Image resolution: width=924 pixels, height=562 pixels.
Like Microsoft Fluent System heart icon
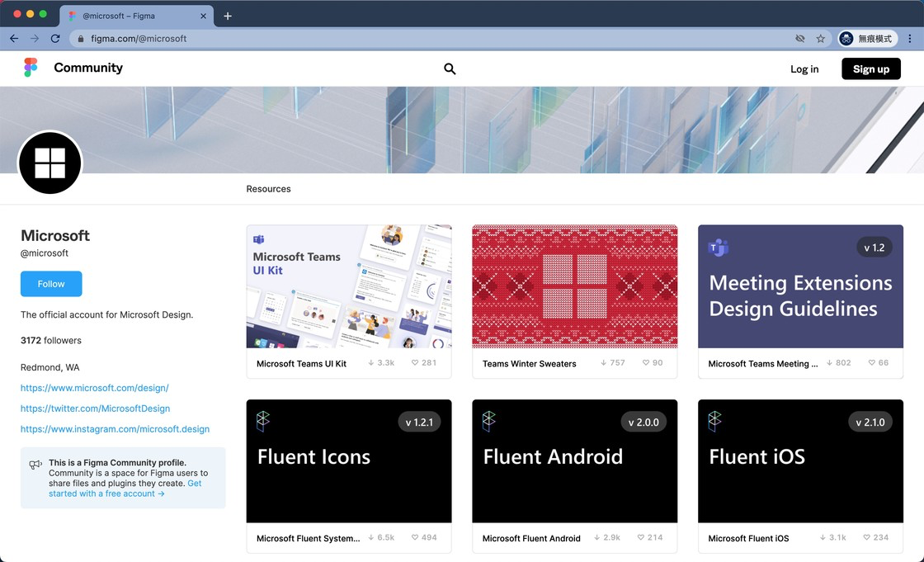pos(415,537)
